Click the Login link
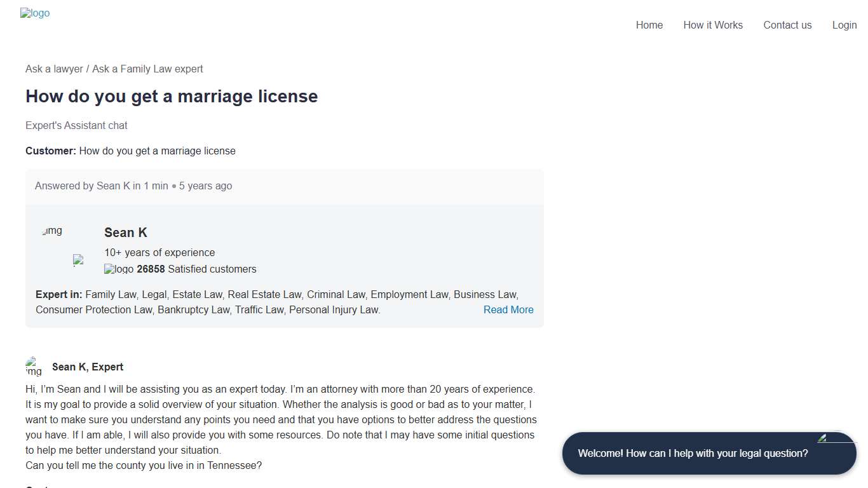Viewport: 868px width, 488px height. pyautogui.click(x=844, y=25)
